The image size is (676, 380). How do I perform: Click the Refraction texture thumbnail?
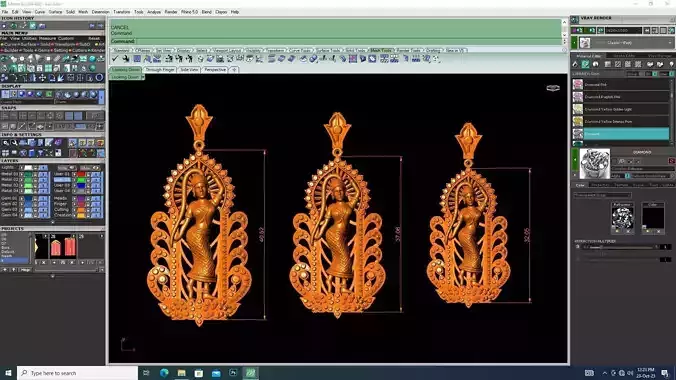pos(622,218)
